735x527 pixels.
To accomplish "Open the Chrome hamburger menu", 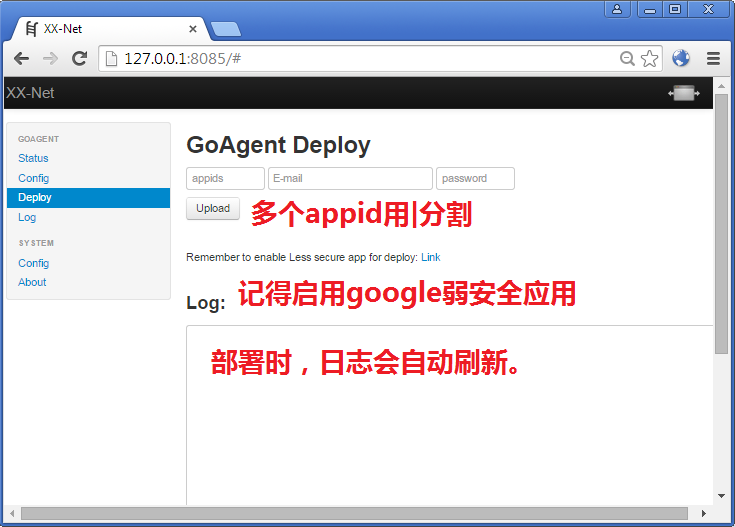I will [713, 59].
